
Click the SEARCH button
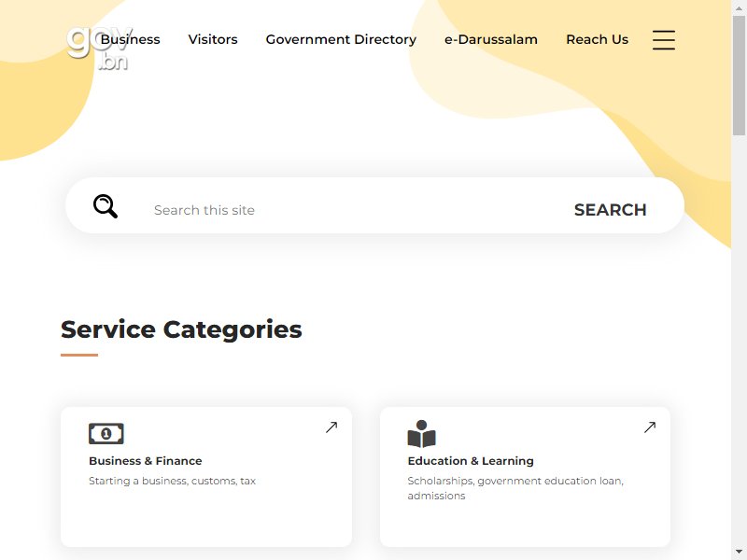[611, 210]
